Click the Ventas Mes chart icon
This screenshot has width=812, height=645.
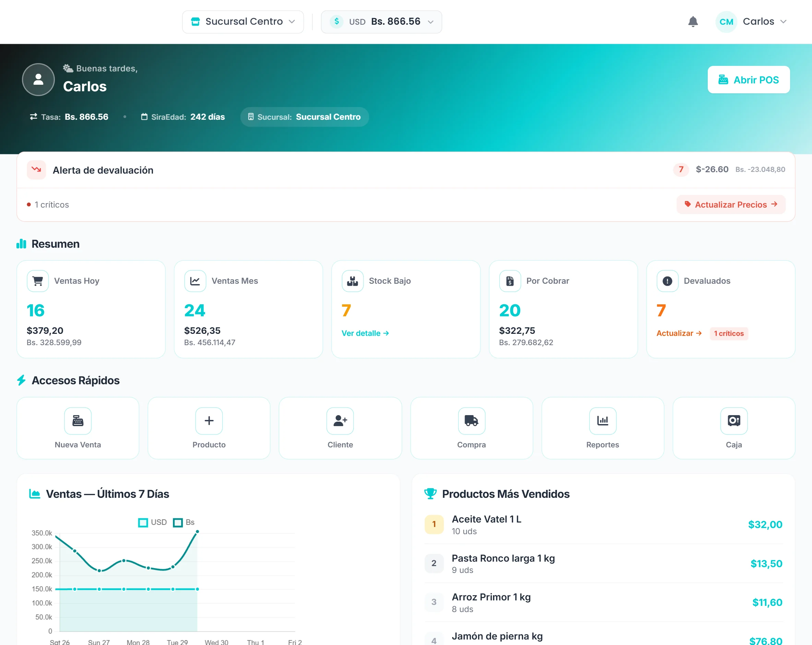[x=195, y=281]
